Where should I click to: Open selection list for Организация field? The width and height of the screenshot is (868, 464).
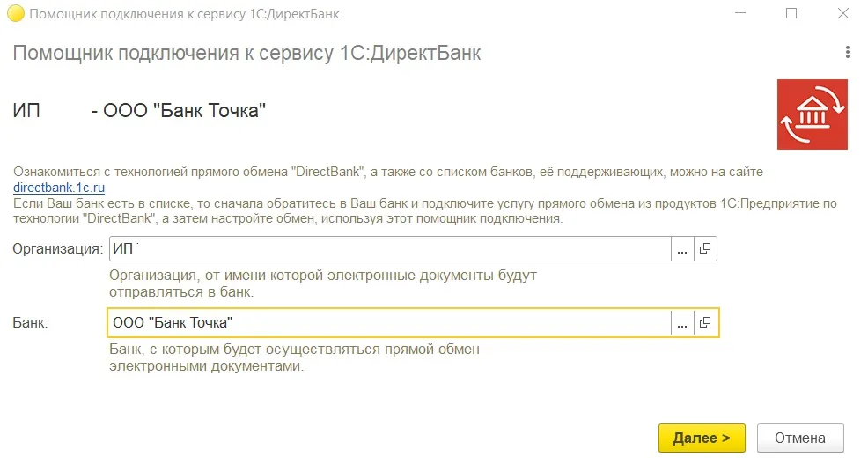[682, 249]
